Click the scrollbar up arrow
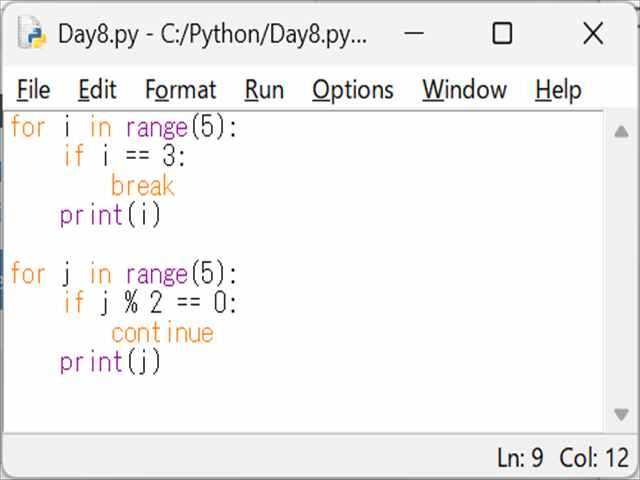This screenshot has height=480, width=640. coord(621,132)
